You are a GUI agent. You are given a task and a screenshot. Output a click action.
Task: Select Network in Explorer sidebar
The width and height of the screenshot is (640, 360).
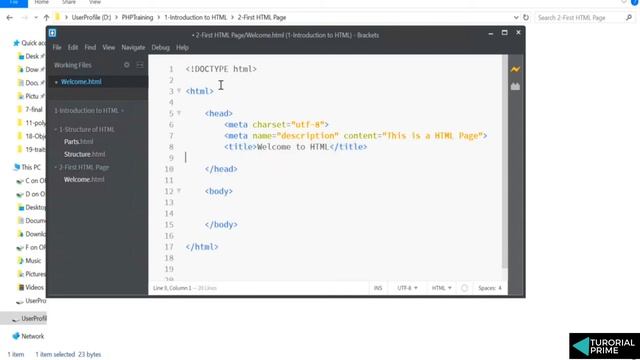pos(28,336)
